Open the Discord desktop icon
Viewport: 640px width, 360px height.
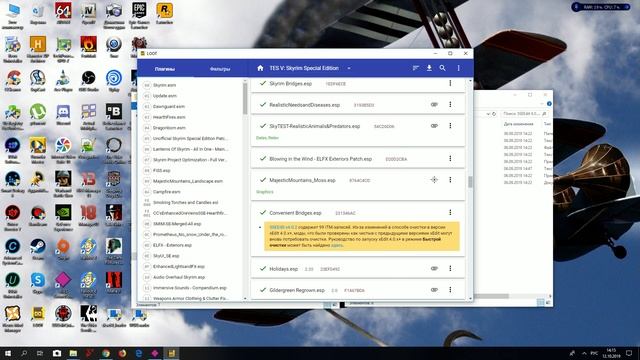pyautogui.click(x=63, y=114)
